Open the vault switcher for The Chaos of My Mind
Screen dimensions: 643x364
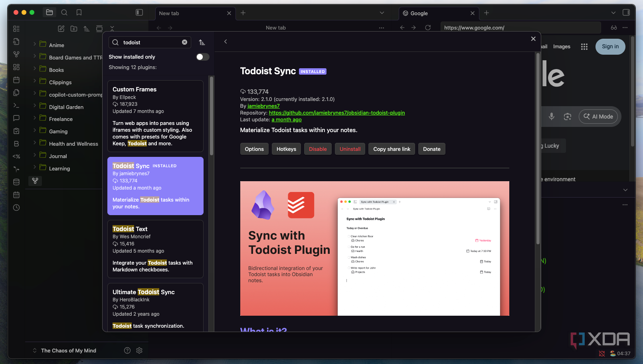(x=65, y=350)
